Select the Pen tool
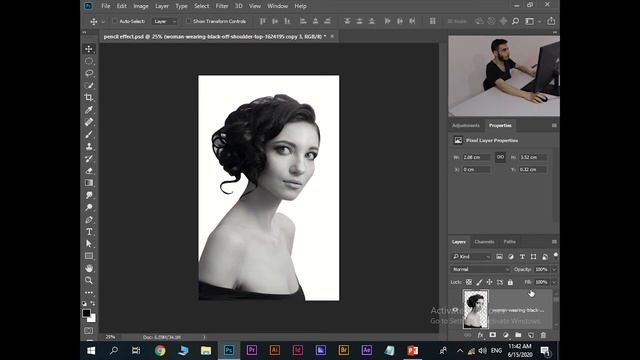The width and height of the screenshot is (640, 360). (x=89, y=220)
